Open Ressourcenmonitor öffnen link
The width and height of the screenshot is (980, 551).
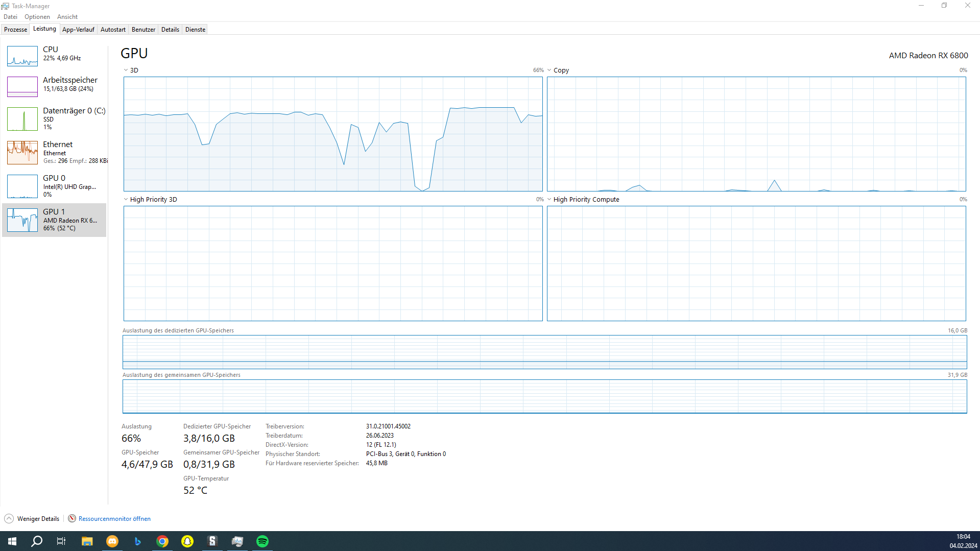point(114,519)
